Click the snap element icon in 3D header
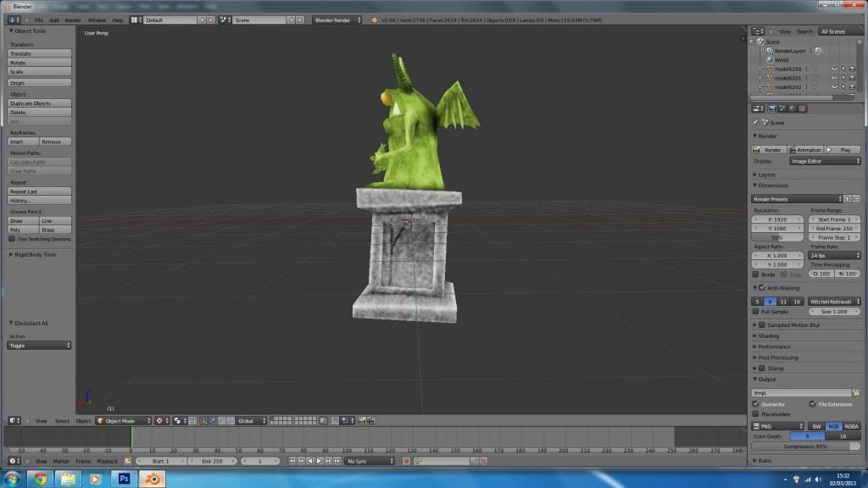 (346, 421)
